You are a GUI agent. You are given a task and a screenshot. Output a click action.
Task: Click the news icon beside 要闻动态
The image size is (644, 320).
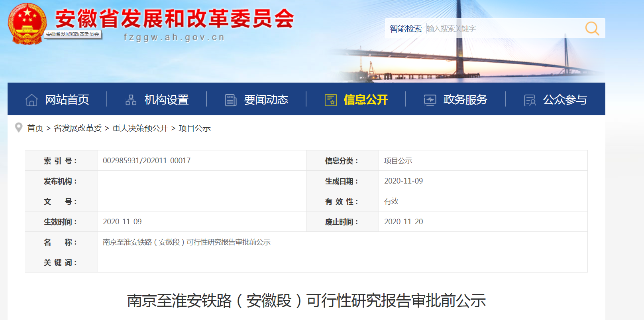coord(230,100)
